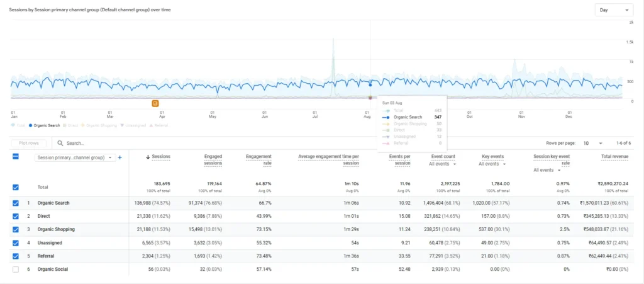Check the Organic Social row checkbox
The image size is (644, 284).
coord(16,270)
